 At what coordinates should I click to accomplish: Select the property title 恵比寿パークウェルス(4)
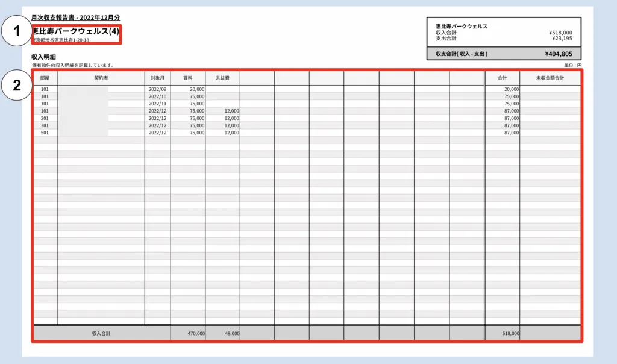pyautogui.click(x=76, y=31)
